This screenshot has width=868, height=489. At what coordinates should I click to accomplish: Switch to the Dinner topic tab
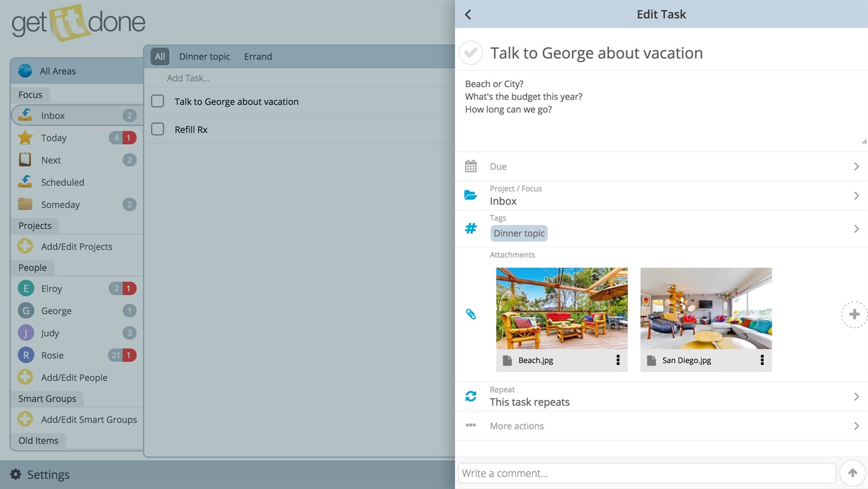pos(204,56)
